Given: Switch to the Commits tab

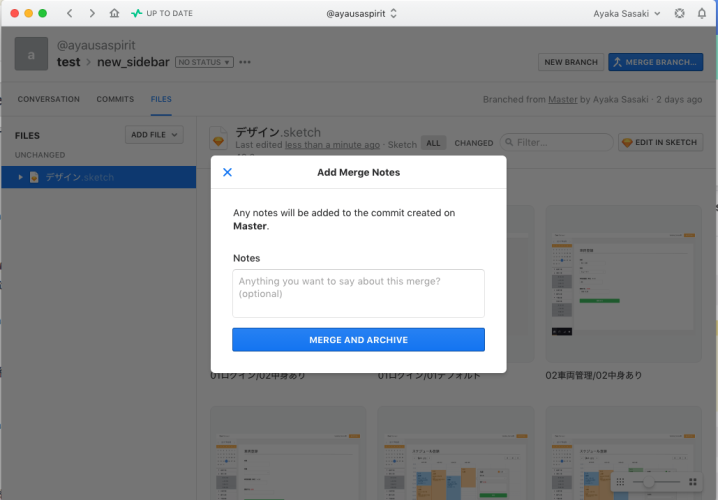Looking at the screenshot, I should pos(115,99).
